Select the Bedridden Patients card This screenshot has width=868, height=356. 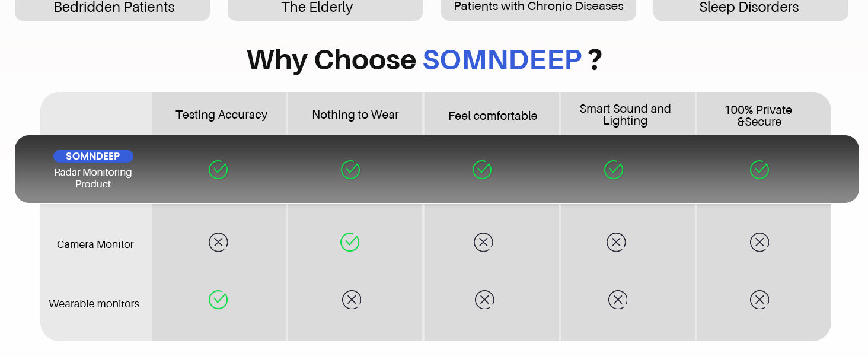tap(113, 8)
